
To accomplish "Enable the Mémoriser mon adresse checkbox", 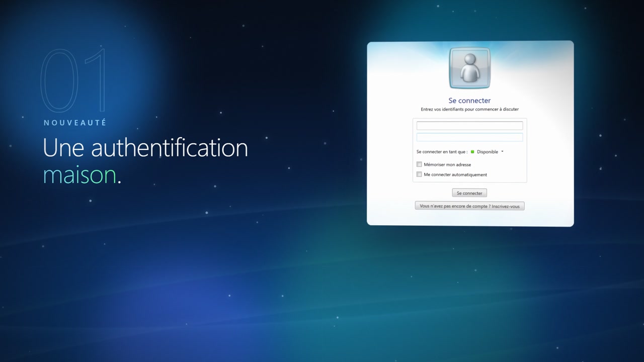I will click(419, 164).
